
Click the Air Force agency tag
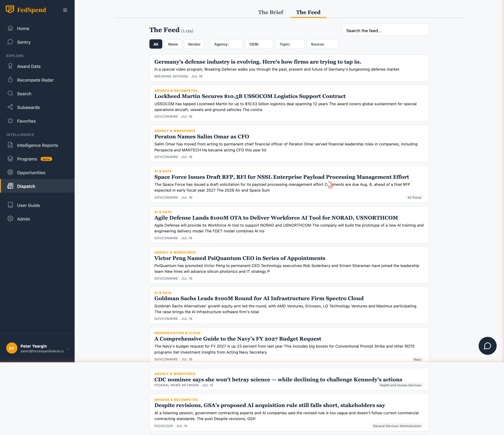point(414,198)
